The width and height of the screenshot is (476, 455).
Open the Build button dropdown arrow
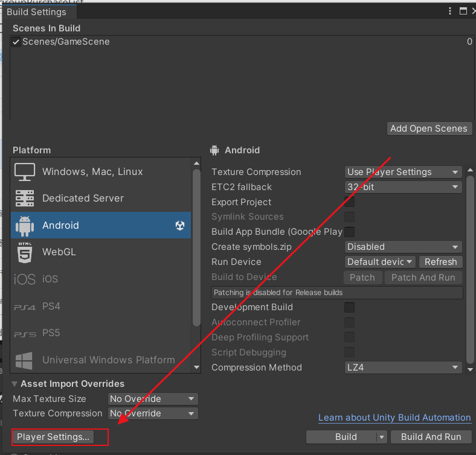(382, 437)
